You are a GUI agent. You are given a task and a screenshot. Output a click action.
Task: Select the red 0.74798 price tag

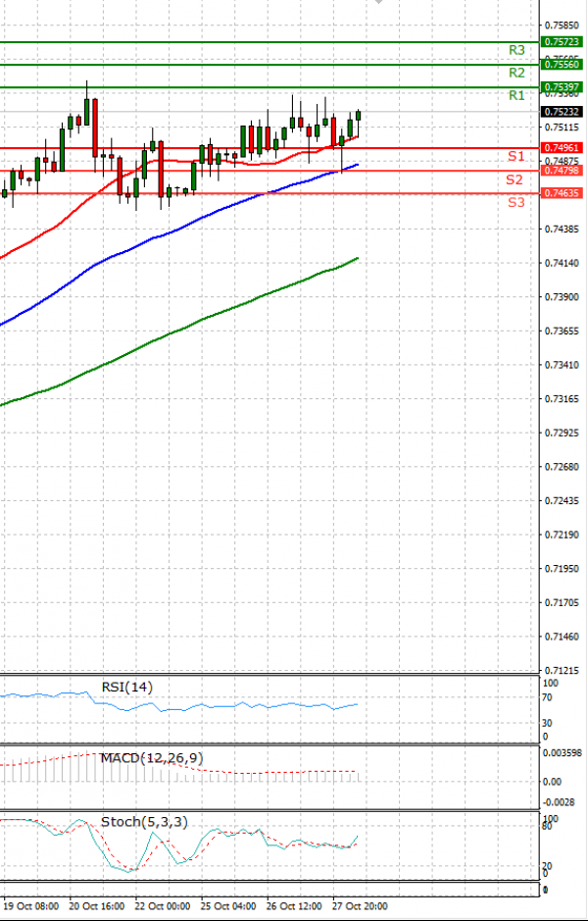pos(562,171)
